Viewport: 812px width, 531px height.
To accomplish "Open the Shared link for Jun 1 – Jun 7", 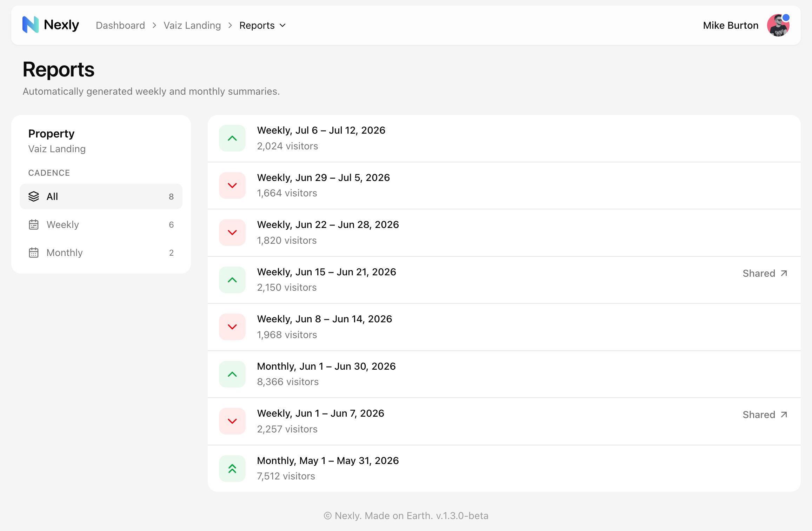I will coord(765,415).
